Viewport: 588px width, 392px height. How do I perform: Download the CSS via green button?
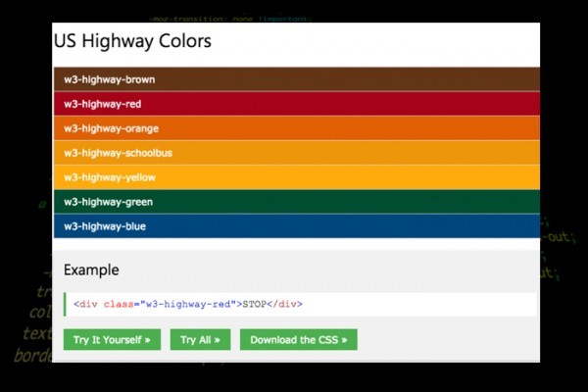(x=299, y=339)
